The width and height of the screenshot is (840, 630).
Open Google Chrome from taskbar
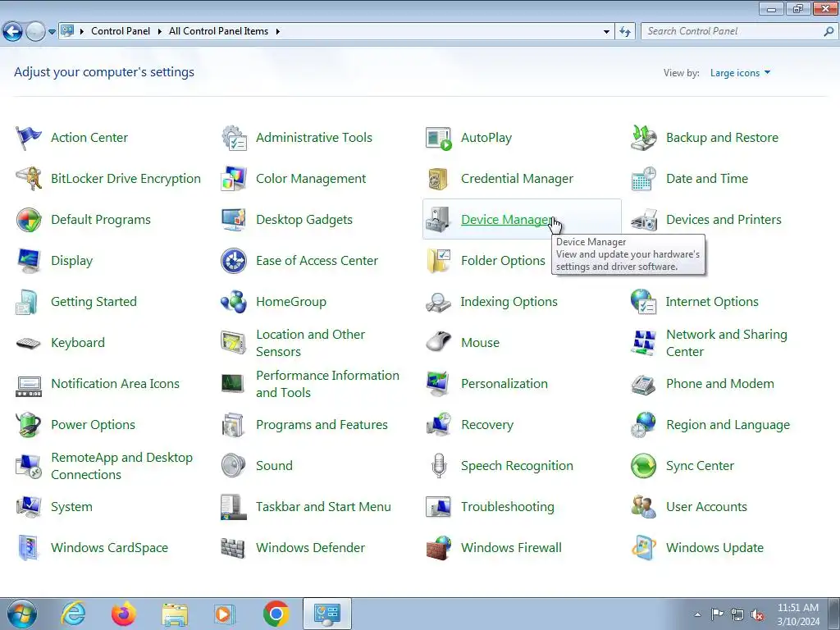point(276,614)
